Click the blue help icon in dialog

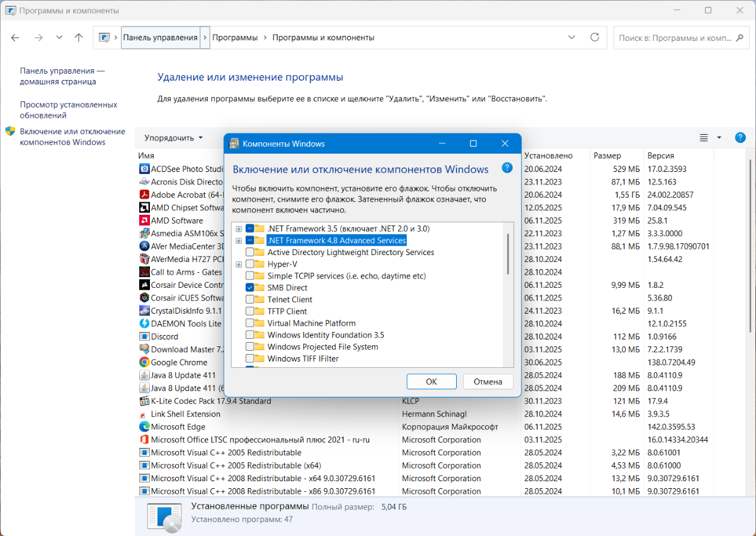[x=507, y=168]
